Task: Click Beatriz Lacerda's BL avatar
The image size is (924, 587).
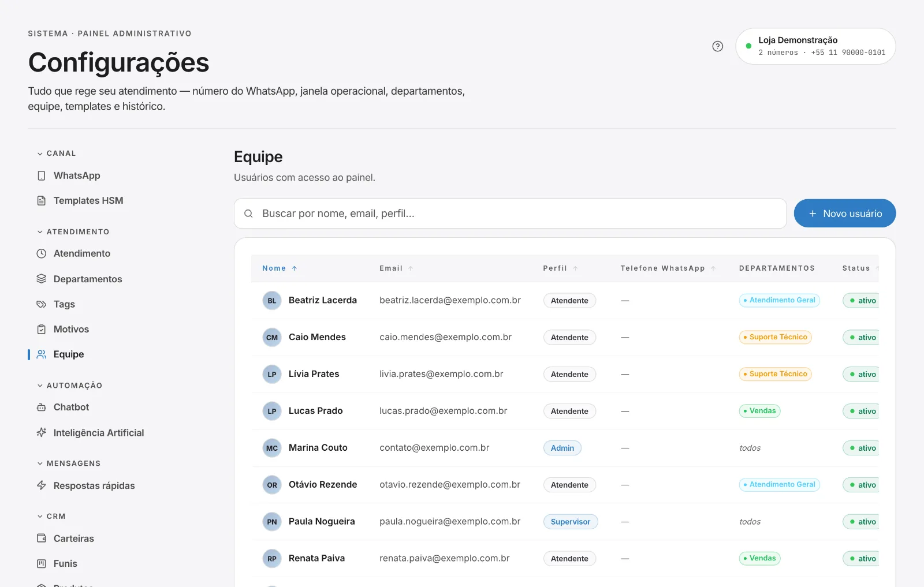Action: (272, 301)
